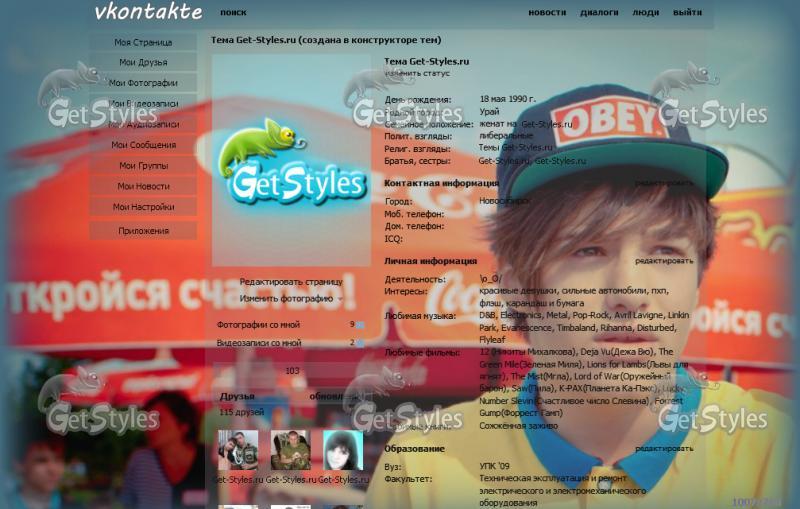
Task: Open Фотографии со мной
Action: pyautogui.click(x=258, y=324)
